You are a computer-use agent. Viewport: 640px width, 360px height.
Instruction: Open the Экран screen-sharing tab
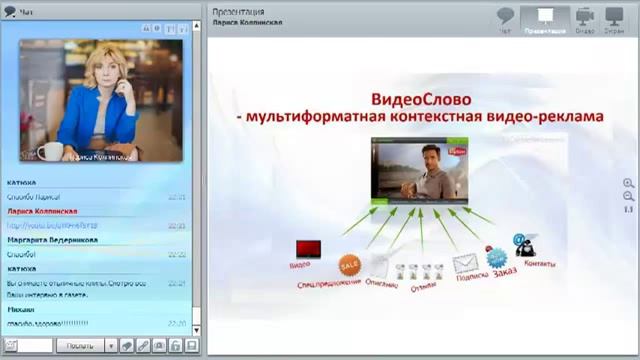614,20
